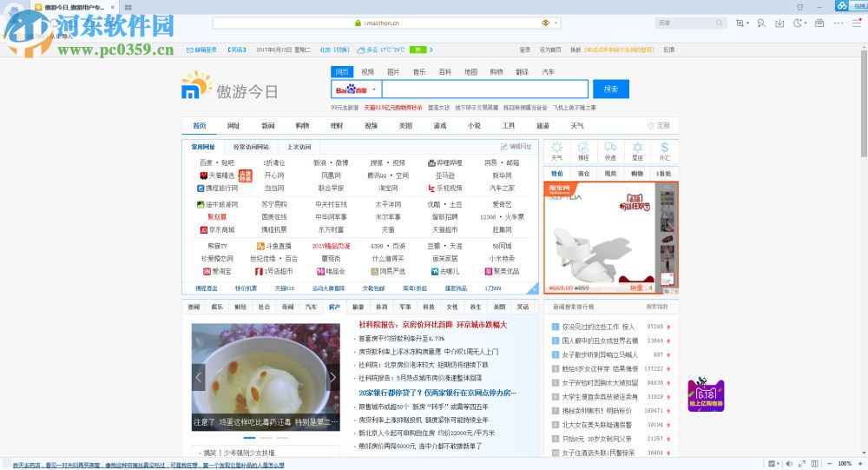868x470 pixels.
Task: Click the blue 搜索 search button
Action: click(610, 89)
